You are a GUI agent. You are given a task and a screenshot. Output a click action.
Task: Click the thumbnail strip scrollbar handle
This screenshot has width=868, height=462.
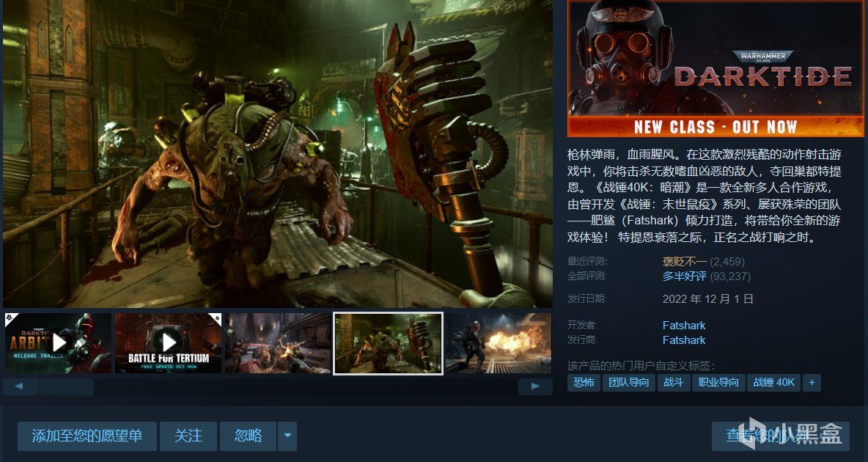click(66, 386)
